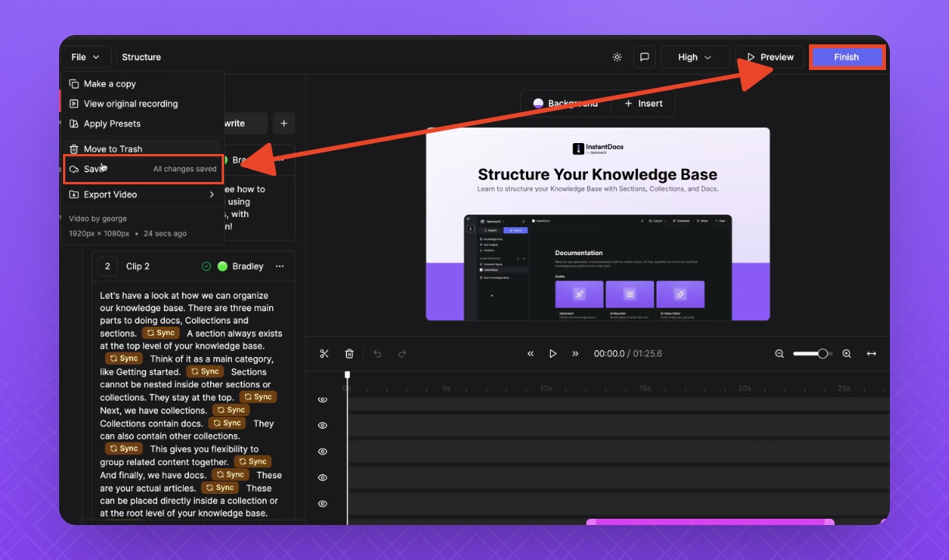This screenshot has width=949, height=560.
Task: Hide the second timeline track eye icon
Action: (322, 425)
